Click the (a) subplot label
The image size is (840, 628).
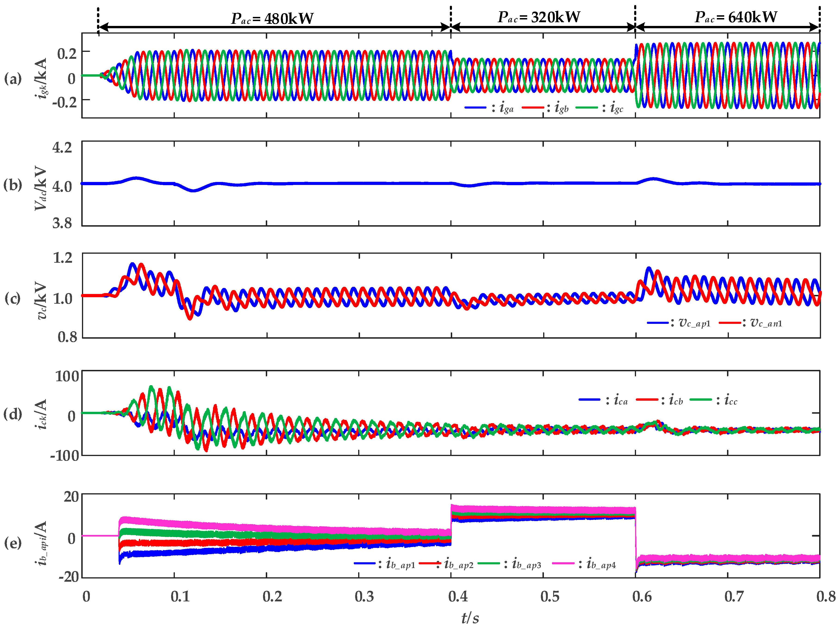click(13, 79)
